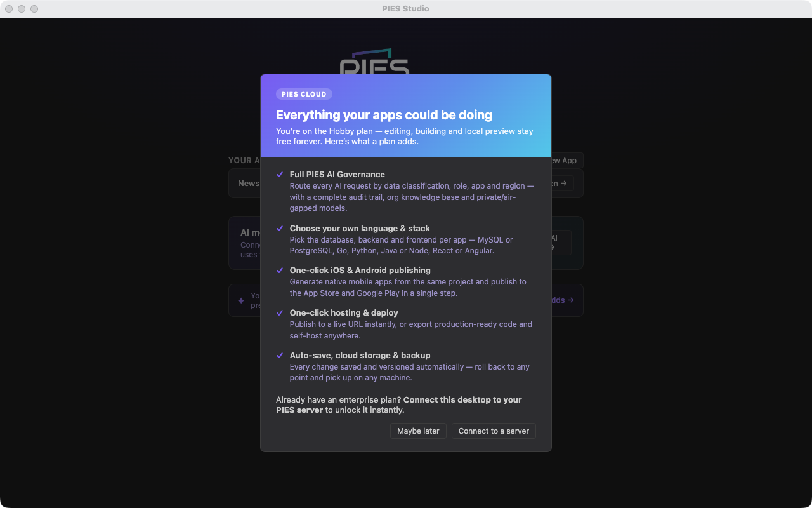Click the description starting "Pick the database, backend"
The image size is (812, 508).
click(x=402, y=245)
